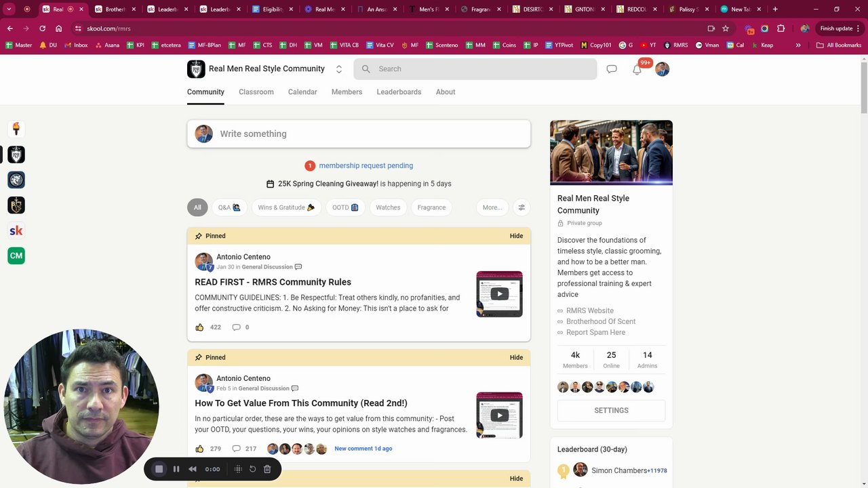Select the gold crest group in left sidebar

point(16,205)
